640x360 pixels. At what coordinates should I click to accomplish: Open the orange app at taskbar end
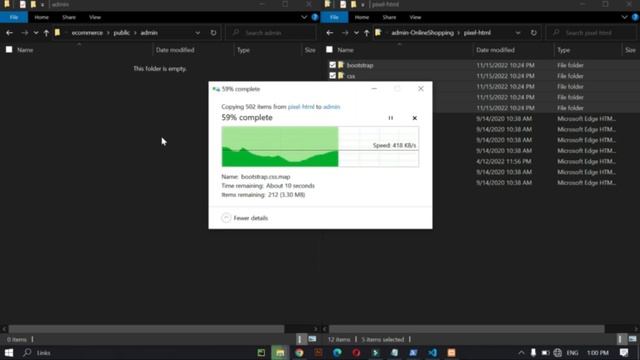(451, 353)
